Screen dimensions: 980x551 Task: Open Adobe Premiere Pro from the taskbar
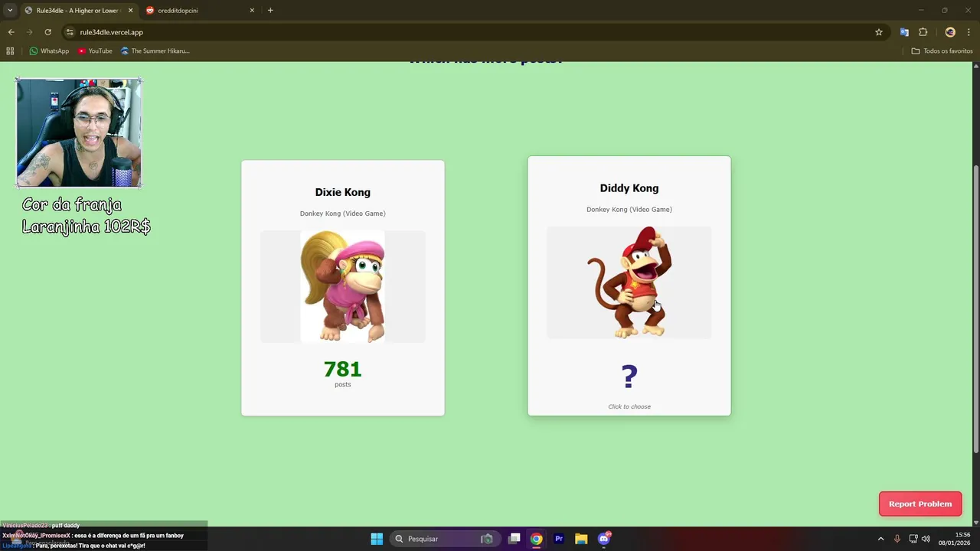[x=559, y=539]
